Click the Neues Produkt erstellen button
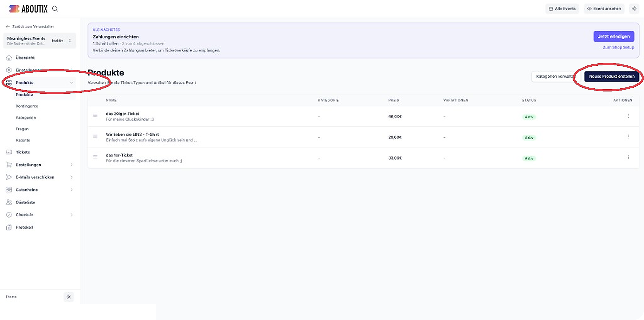Viewport: 644px width, 320px height. [x=612, y=76]
